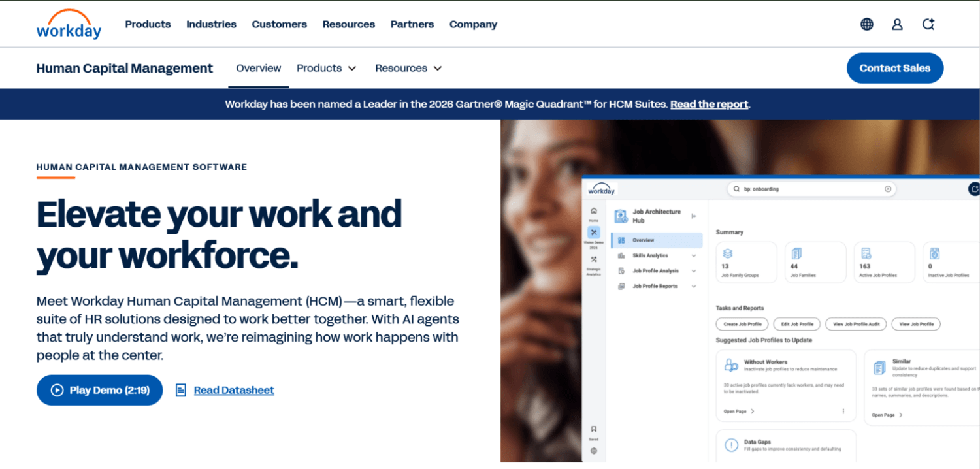Open the settings gear in demo sidebar
The width and height of the screenshot is (980, 469).
coord(593,451)
